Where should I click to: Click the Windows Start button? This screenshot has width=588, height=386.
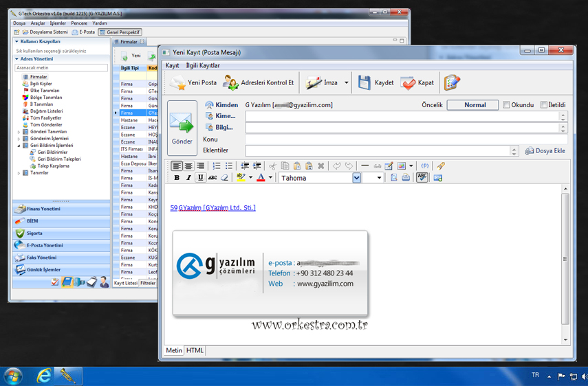pyautogui.click(x=13, y=376)
